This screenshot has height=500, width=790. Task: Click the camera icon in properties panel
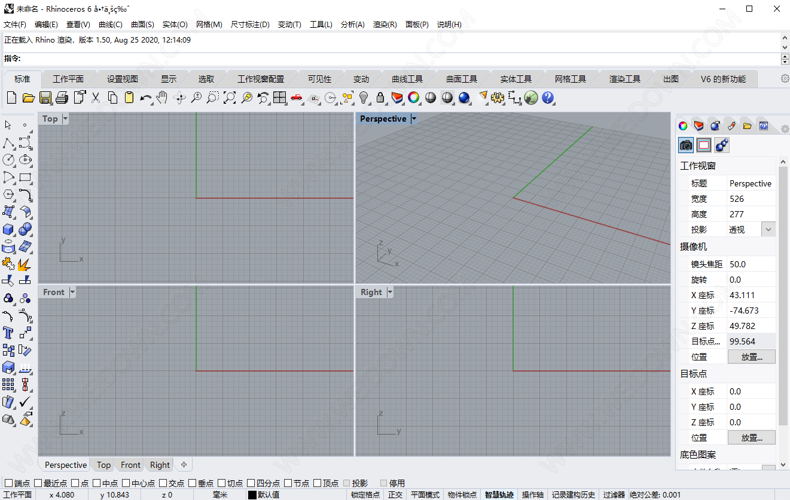point(686,145)
